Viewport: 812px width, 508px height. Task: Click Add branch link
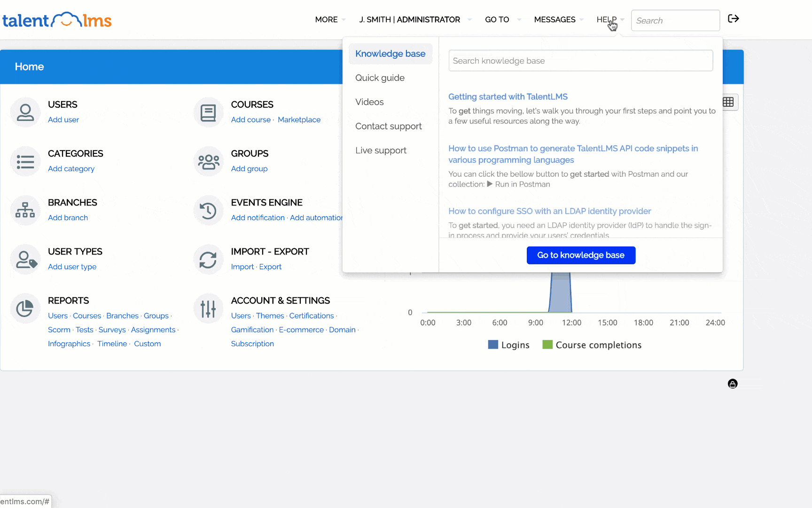[x=68, y=218]
